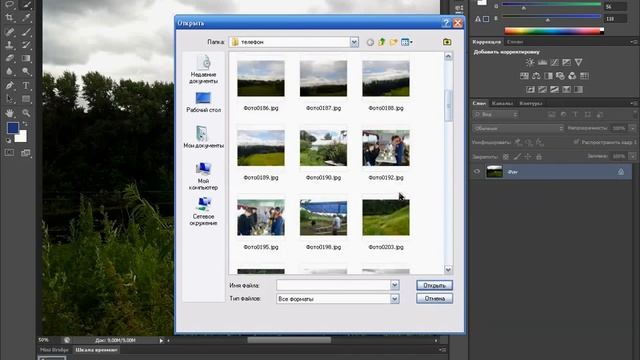Image resolution: width=640 pixels, height=360 pixels.
Task: Select the Clone Stamp tool
Action: [9, 45]
